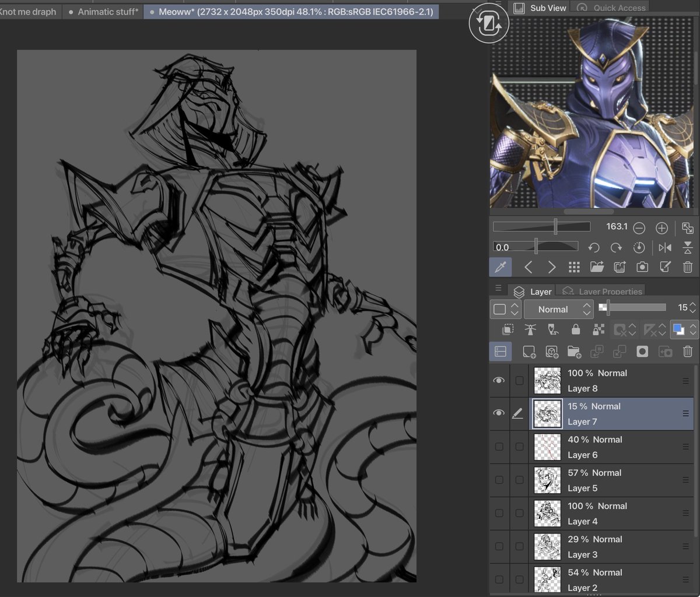
Task: Set as reference layer
Action: click(530, 330)
